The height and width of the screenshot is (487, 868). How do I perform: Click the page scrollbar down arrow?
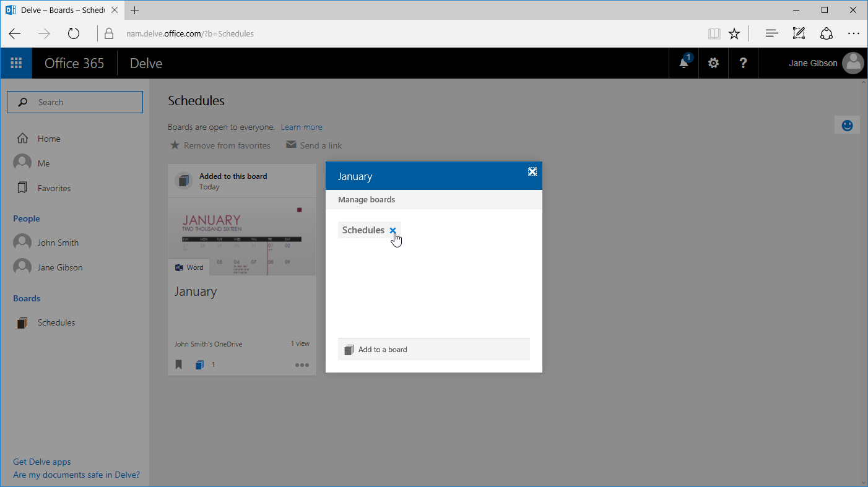tap(864, 482)
